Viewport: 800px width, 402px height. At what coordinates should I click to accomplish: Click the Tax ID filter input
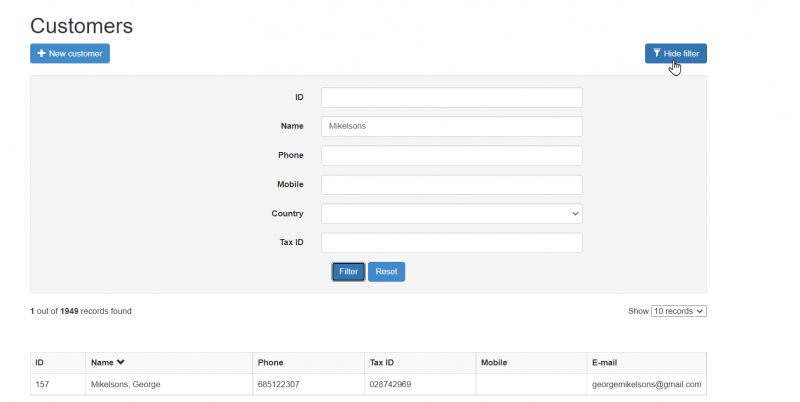(451, 242)
